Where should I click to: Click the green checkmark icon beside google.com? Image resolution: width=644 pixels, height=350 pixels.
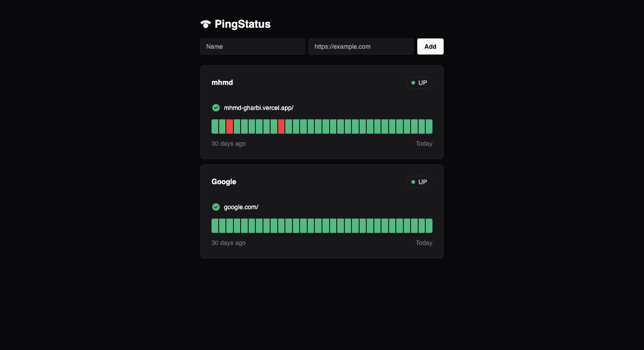point(216,207)
